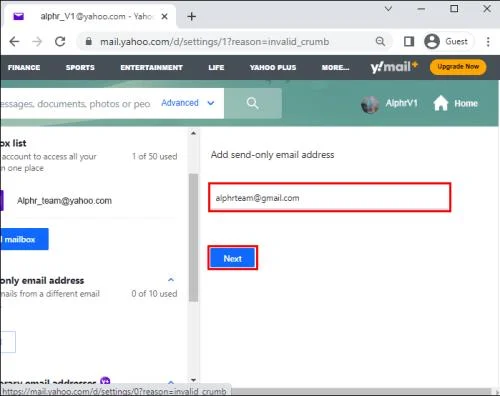This screenshot has height=396, width=500.
Task: Open the ENTERTAINMENT menu item
Action: click(x=151, y=67)
